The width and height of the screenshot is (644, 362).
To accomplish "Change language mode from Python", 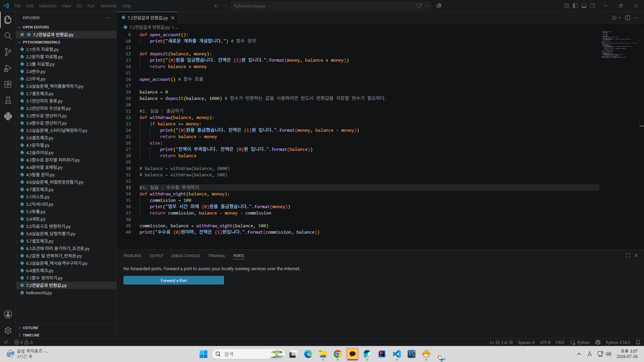I will point(583,342).
